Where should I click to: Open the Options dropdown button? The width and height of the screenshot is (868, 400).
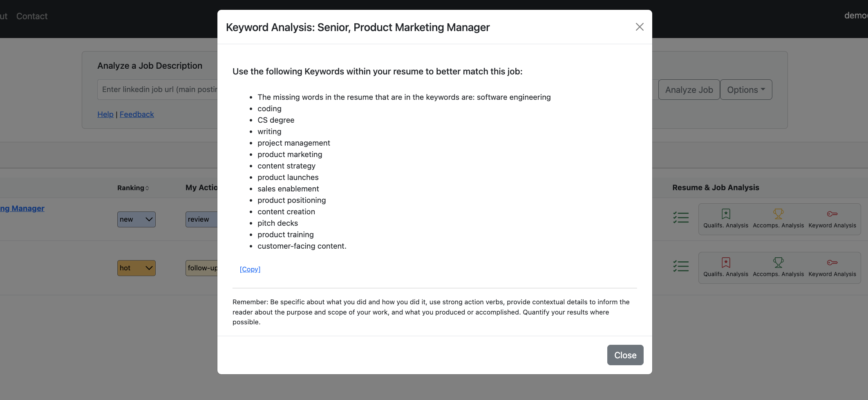(x=746, y=90)
